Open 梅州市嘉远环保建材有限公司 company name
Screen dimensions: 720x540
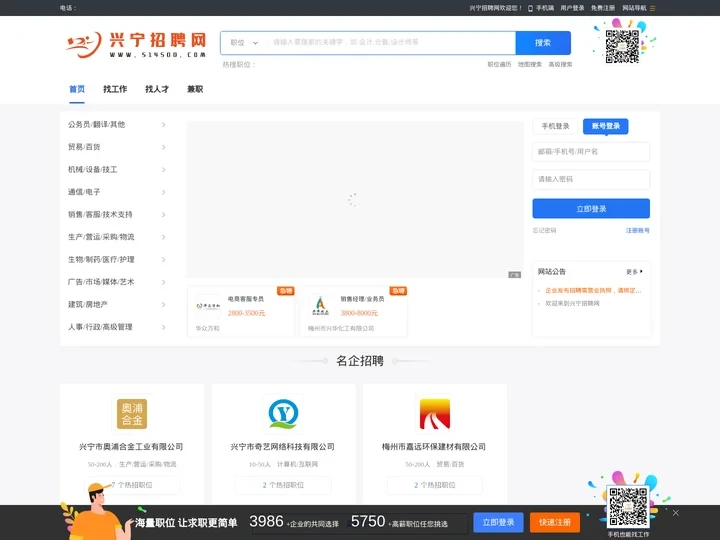434,446
